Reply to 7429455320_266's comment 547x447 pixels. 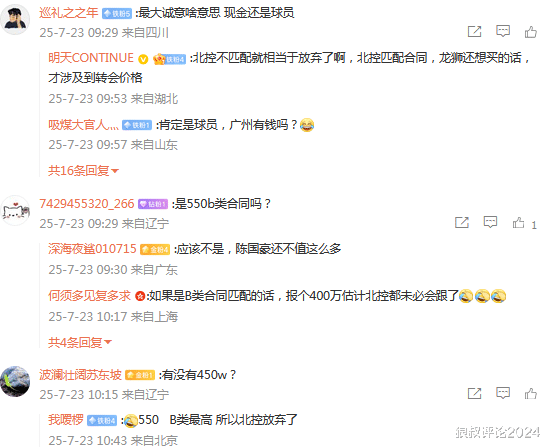(x=490, y=222)
